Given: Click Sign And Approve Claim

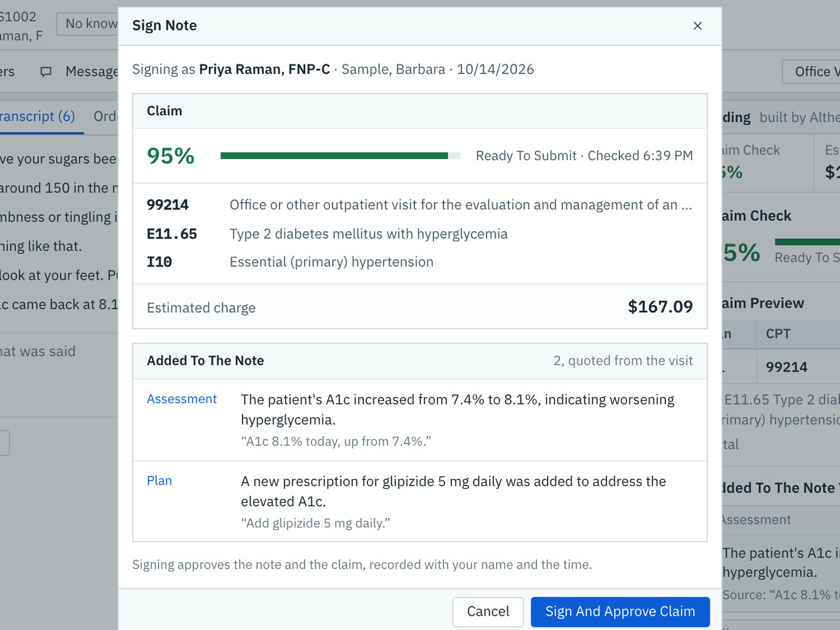Looking at the screenshot, I should [x=620, y=612].
